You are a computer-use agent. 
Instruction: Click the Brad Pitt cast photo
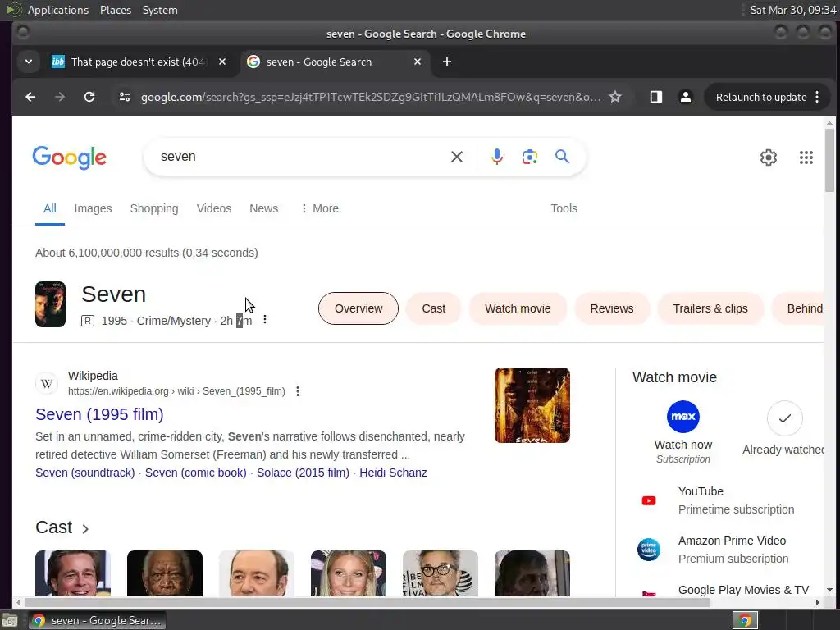tap(73, 573)
